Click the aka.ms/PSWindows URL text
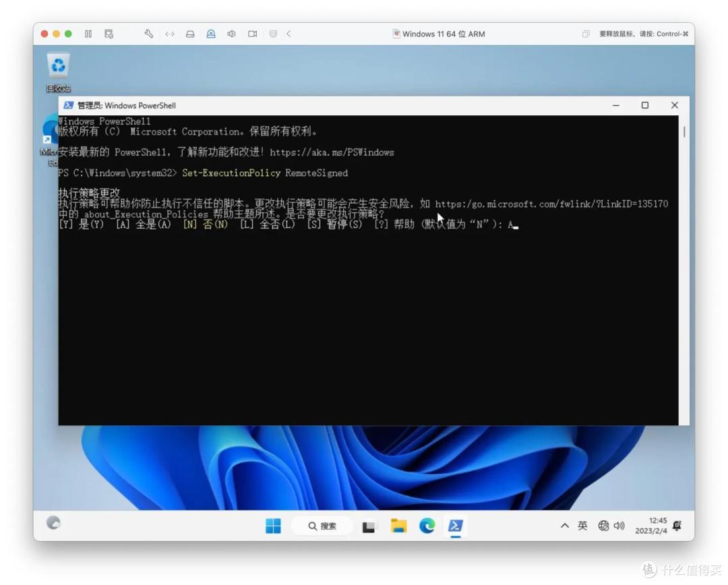 click(332, 152)
